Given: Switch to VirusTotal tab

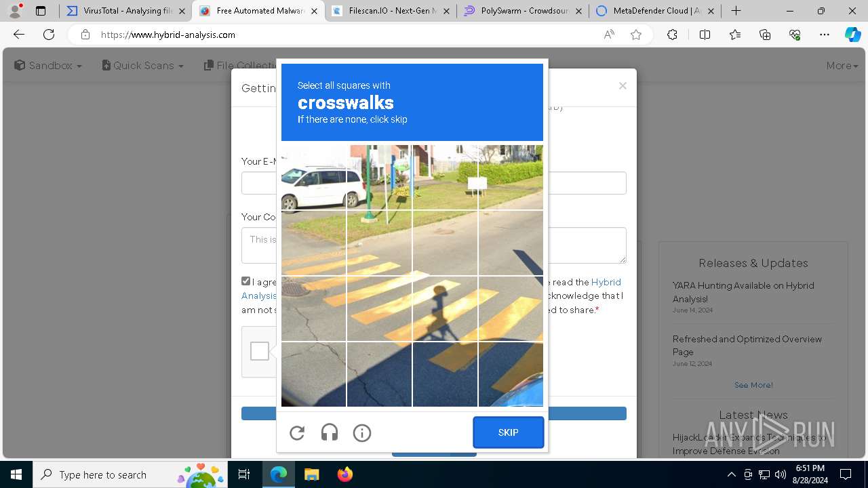Looking at the screenshot, I should 126,11.
